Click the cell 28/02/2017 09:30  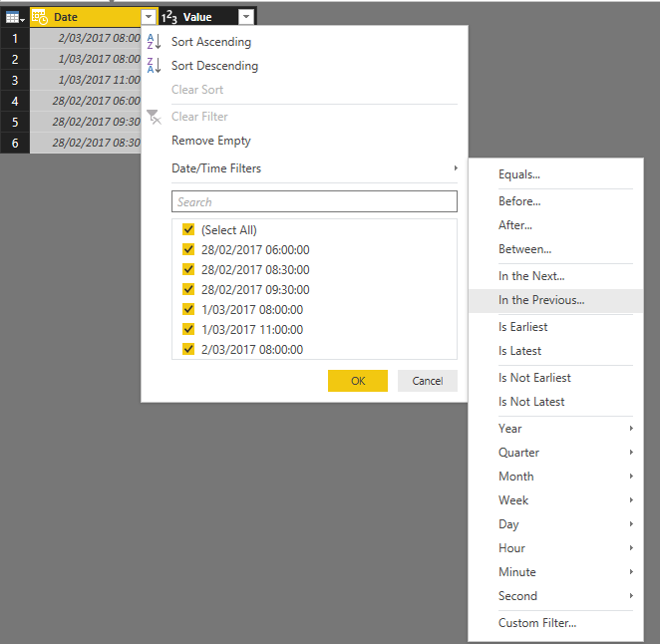(86, 122)
